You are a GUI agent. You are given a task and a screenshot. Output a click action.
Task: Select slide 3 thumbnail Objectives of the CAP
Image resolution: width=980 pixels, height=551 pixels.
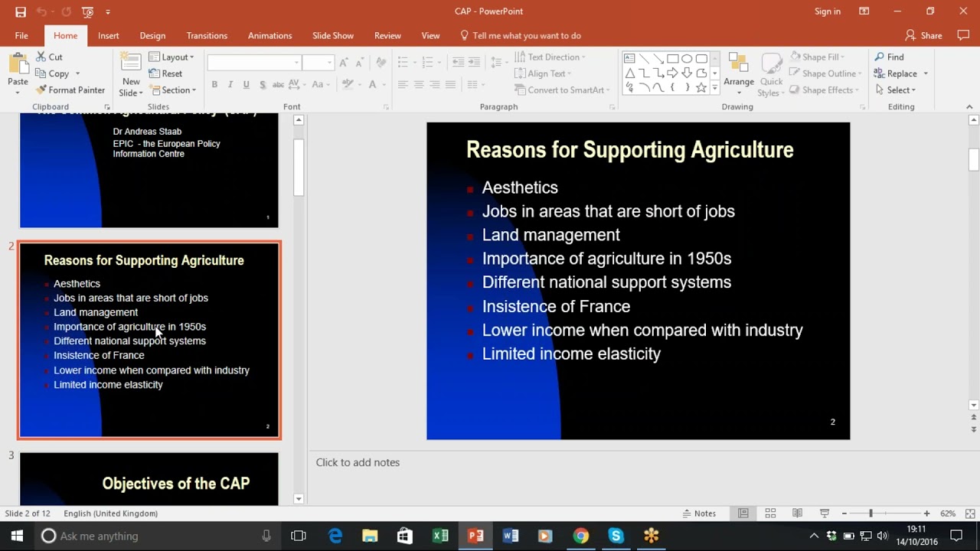tap(149, 478)
